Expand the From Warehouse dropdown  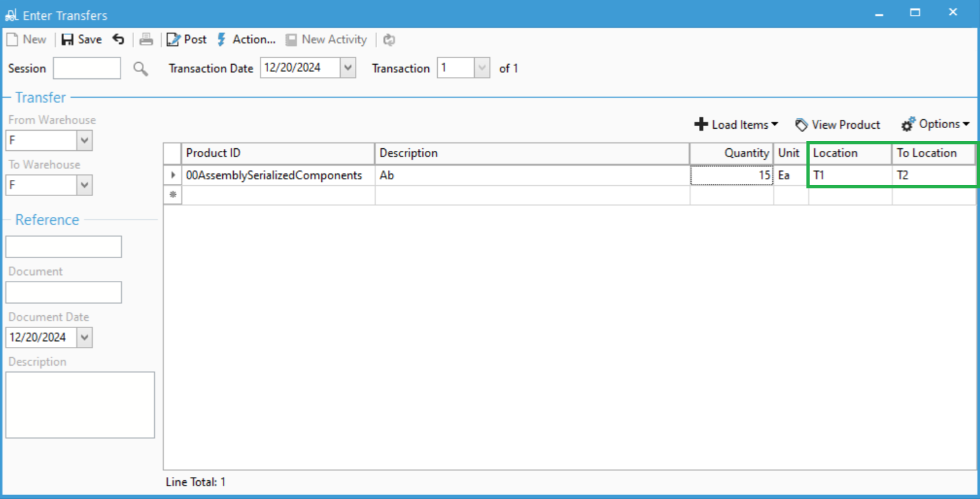coord(84,140)
